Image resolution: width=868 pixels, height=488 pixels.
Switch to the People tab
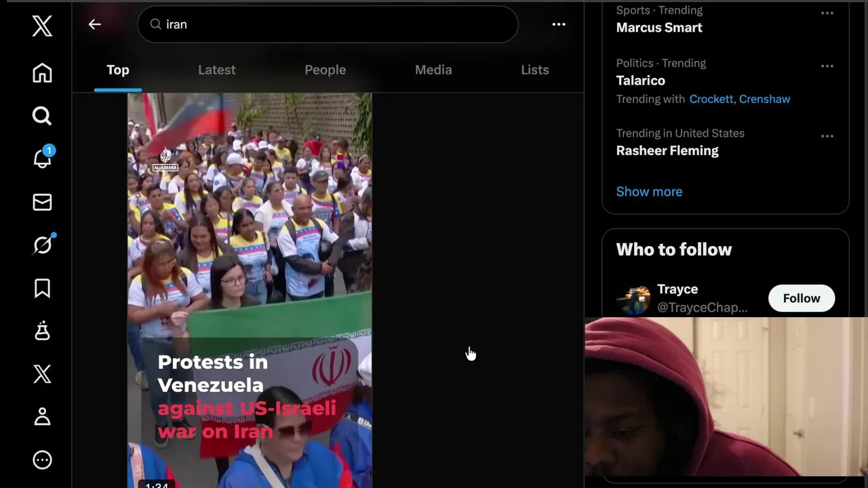tap(325, 70)
